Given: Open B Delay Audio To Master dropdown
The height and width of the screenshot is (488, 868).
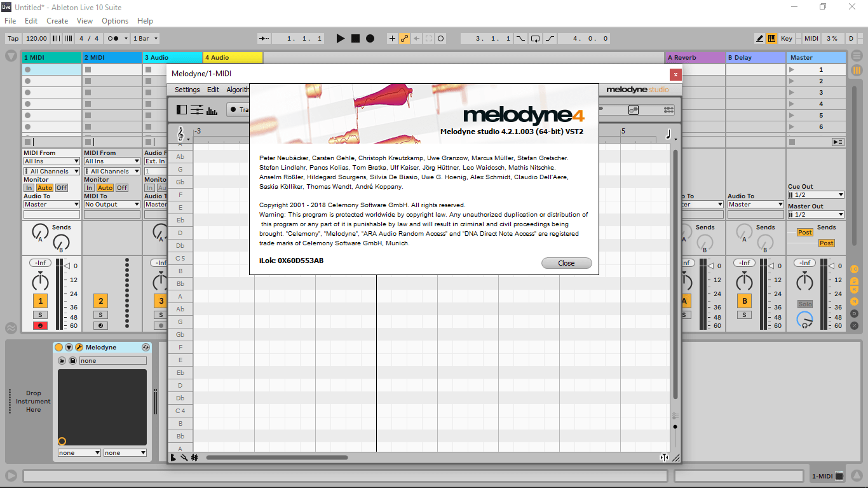Looking at the screenshot, I should (x=756, y=205).
